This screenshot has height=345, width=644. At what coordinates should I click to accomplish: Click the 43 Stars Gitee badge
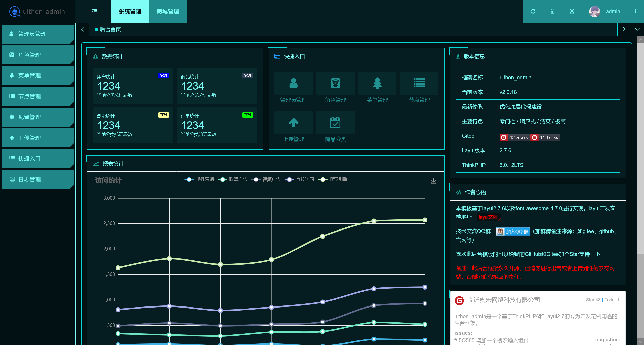point(514,137)
